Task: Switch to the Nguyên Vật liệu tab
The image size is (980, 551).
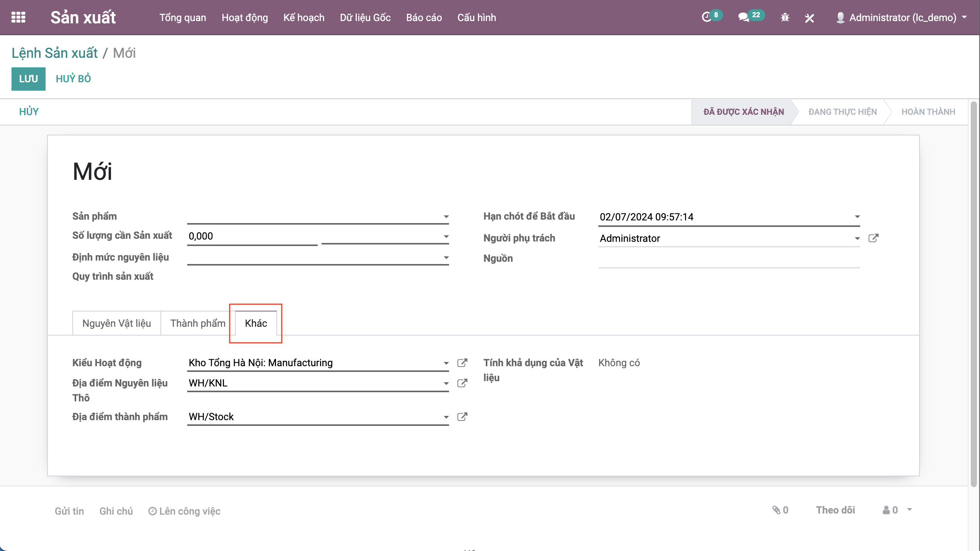Action: [116, 323]
